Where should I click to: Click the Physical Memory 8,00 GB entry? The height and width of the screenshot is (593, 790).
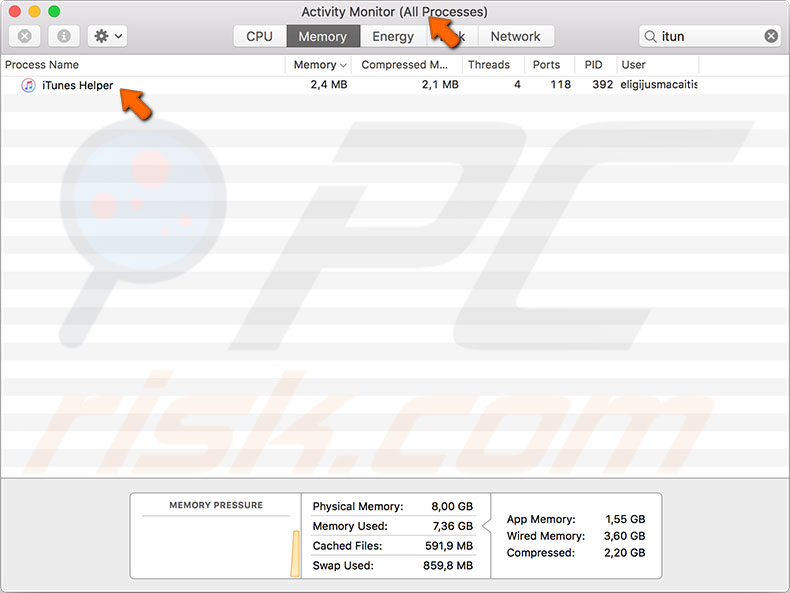click(x=392, y=506)
